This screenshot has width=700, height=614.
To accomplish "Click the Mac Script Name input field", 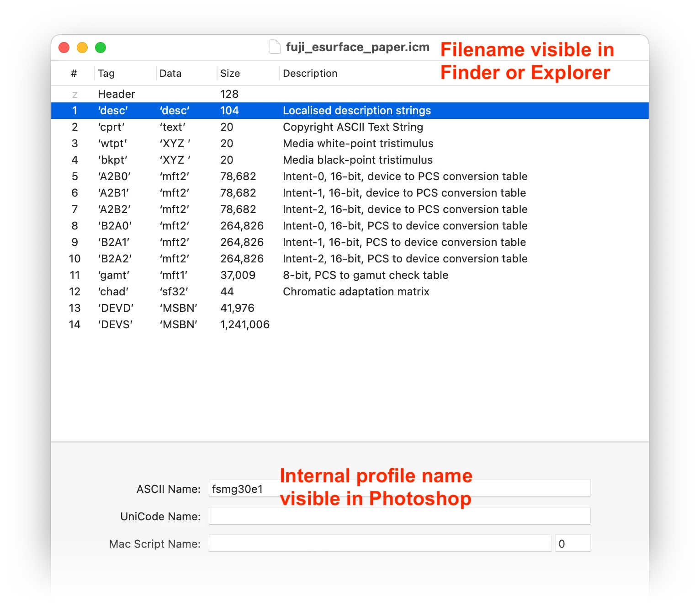I will pos(380,544).
